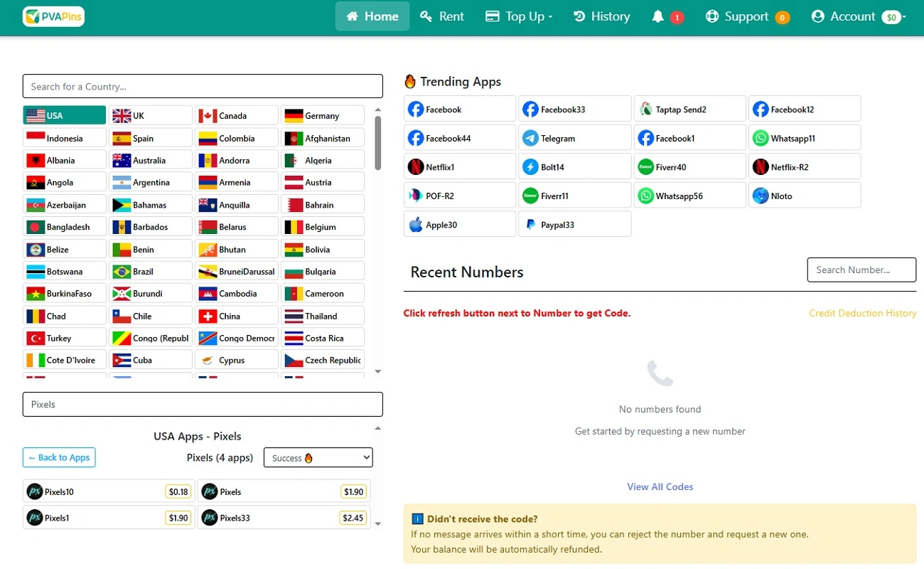Viewport: 924px width, 569px height.
Task: Pick the Facebook1 app tile
Action: coord(689,138)
